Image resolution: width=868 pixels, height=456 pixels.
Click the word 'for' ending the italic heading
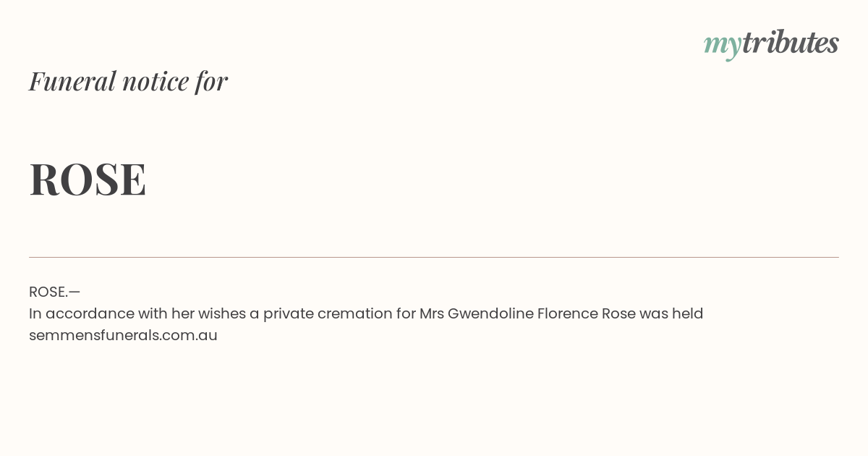211,81
